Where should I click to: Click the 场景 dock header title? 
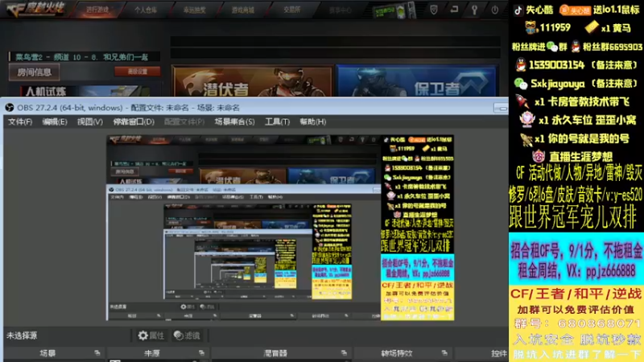pos(47,353)
